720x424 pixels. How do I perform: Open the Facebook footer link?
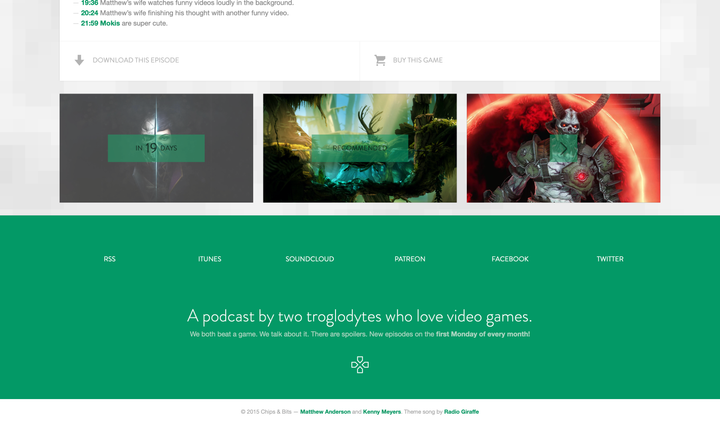510,259
